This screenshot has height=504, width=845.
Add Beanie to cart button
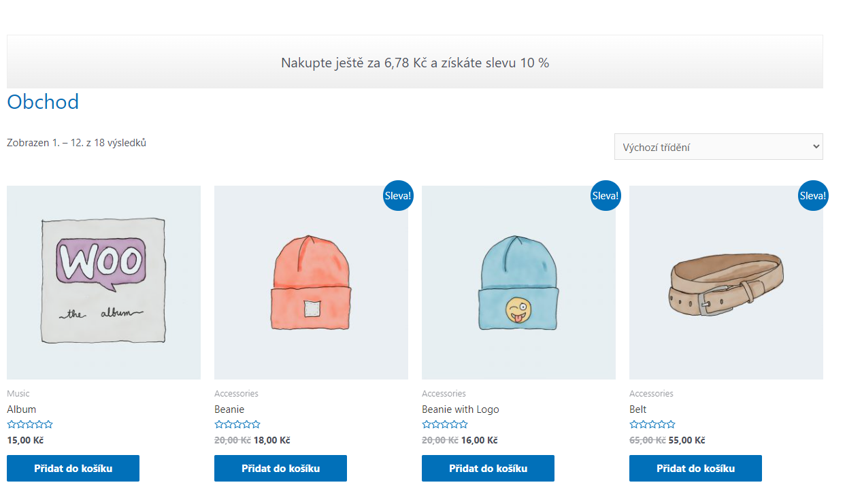(280, 469)
